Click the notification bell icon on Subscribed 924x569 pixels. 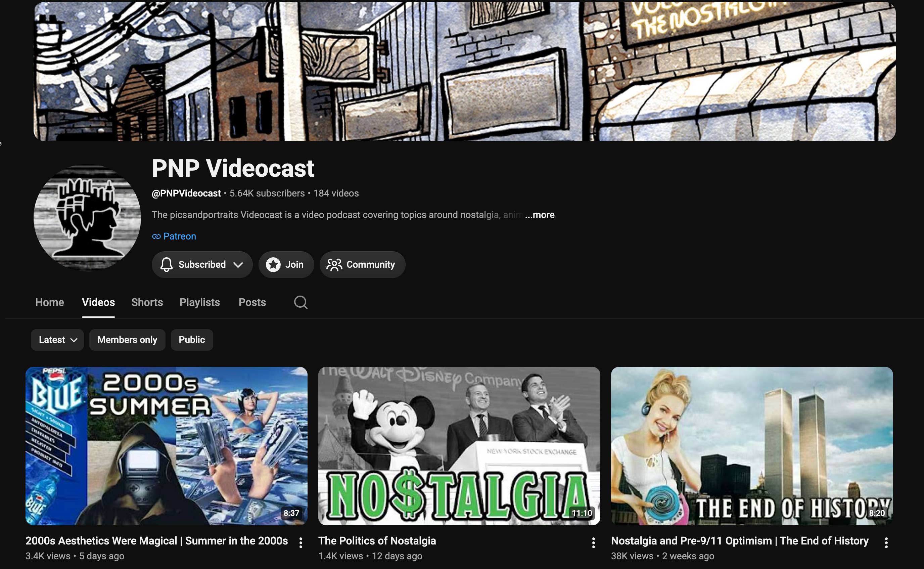[166, 265]
